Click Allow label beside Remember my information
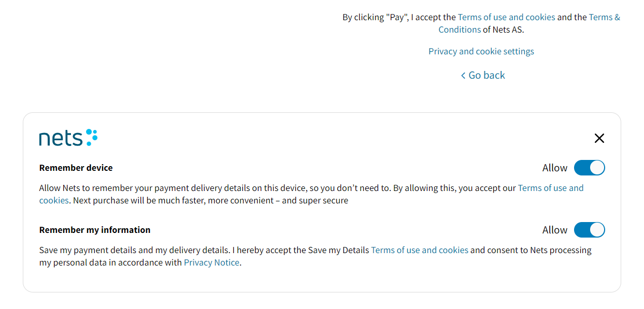The height and width of the screenshot is (309, 644). point(554,230)
